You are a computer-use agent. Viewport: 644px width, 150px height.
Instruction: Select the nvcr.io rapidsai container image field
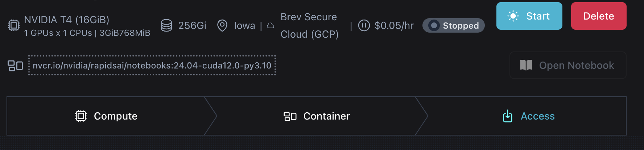point(152,66)
